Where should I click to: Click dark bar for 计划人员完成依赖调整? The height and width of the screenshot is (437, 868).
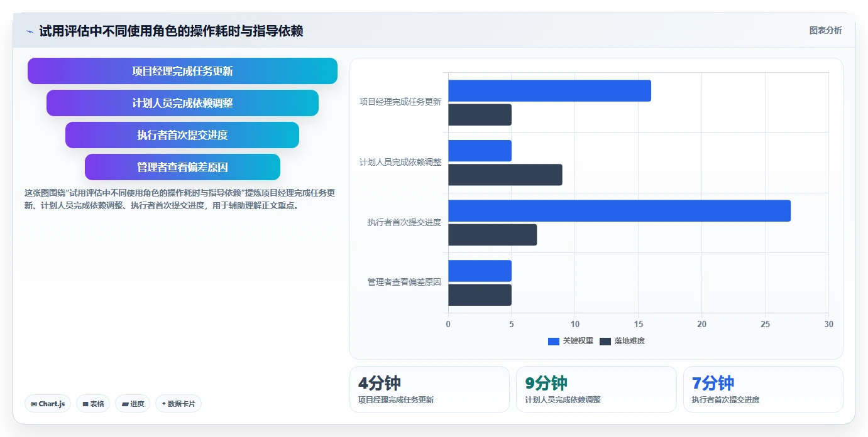[505, 175]
